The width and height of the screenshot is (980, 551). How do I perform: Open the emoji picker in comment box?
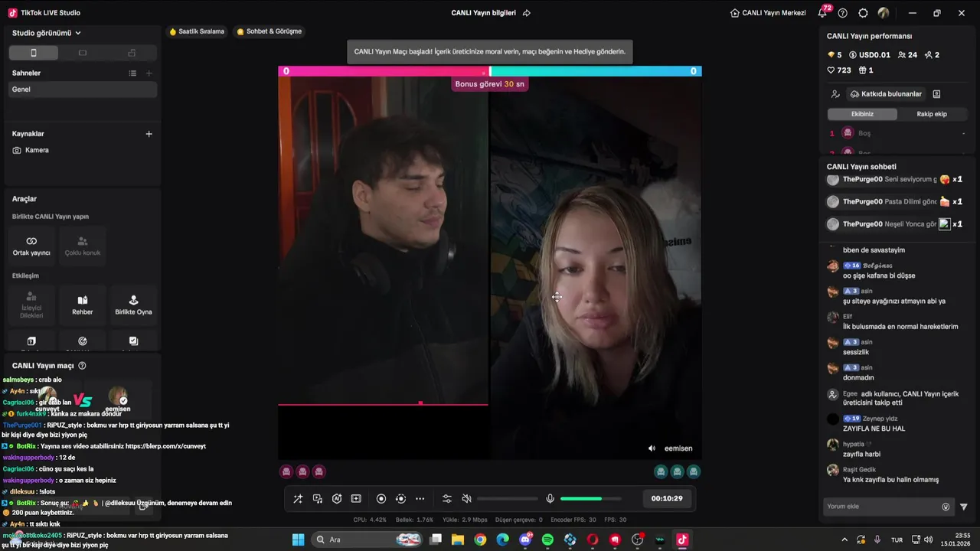pos(946,507)
